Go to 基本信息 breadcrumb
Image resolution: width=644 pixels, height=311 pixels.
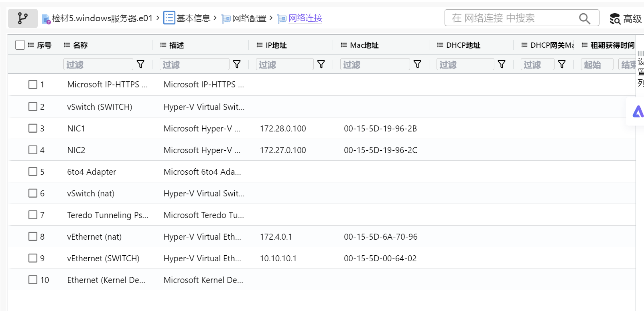click(x=193, y=18)
